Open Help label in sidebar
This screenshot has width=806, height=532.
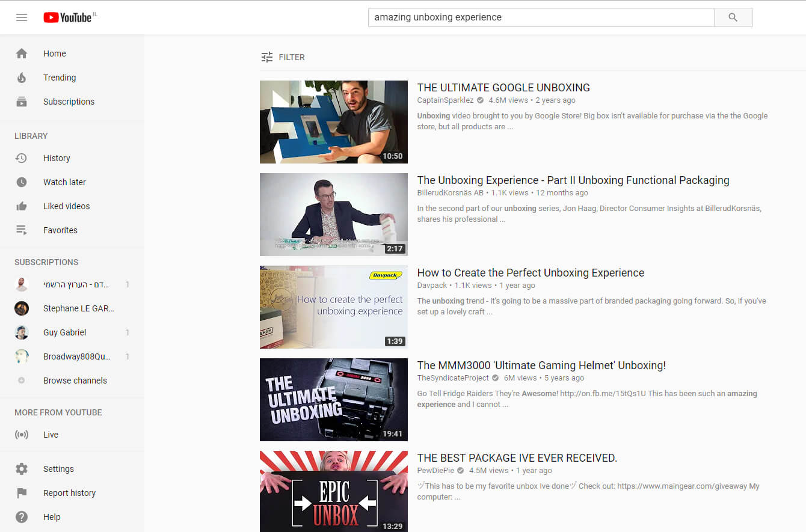(x=52, y=517)
